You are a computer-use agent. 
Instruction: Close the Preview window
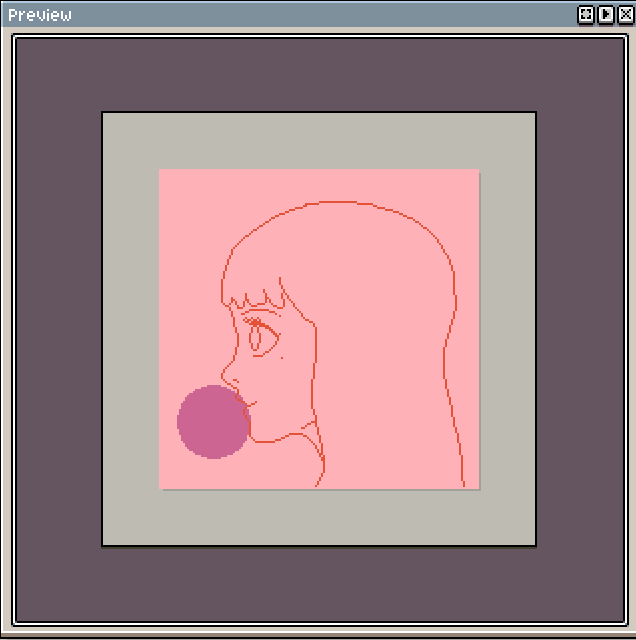coord(626,15)
